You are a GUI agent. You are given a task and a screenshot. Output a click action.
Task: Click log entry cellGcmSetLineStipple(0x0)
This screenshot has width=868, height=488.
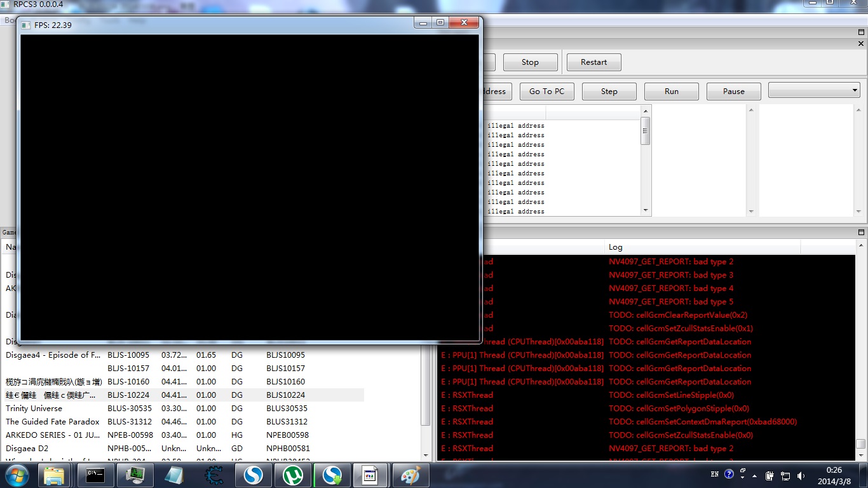671,395
